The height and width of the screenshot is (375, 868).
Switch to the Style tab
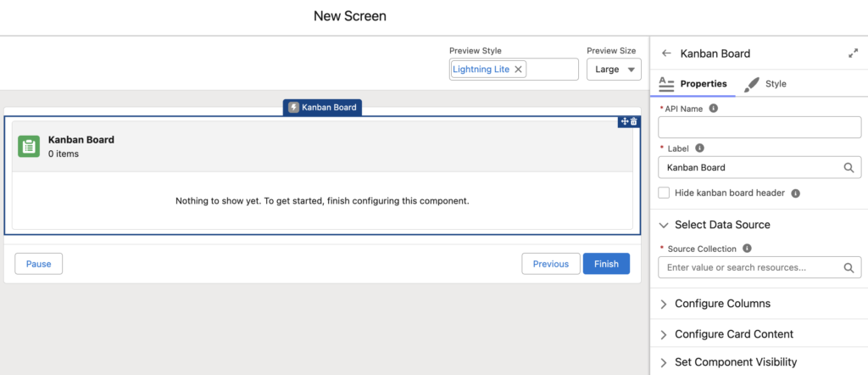(x=765, y=84)
